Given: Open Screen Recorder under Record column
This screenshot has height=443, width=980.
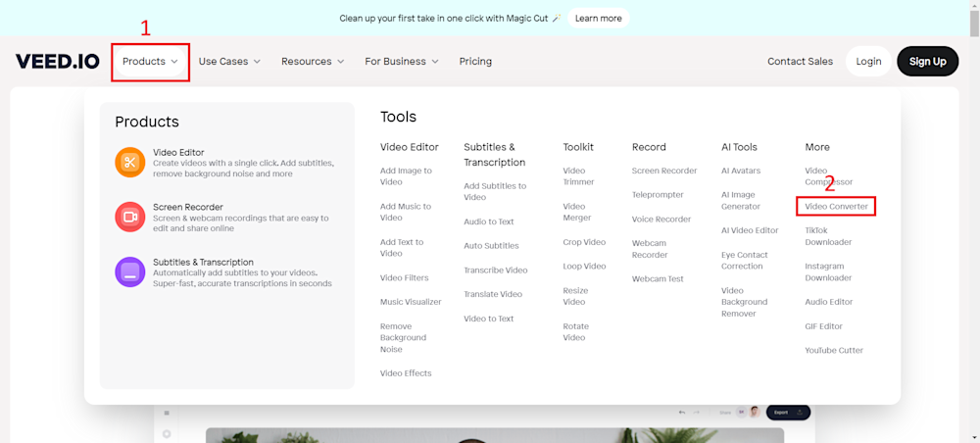Looking at the screenshot, I should (664, 171).
